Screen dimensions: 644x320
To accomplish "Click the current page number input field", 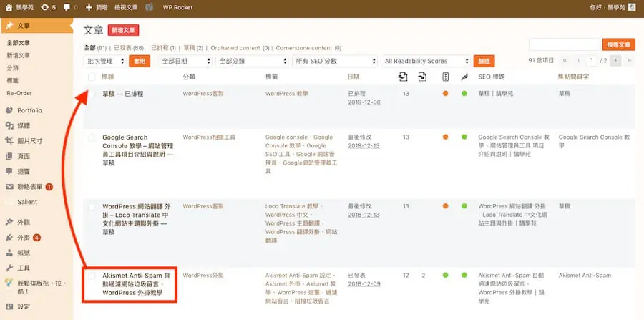I will tap(592, 60).
